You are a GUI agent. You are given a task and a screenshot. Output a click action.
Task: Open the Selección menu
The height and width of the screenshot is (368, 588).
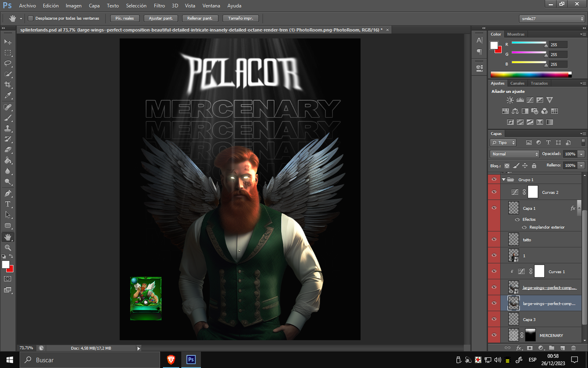[x=136, y=6]
